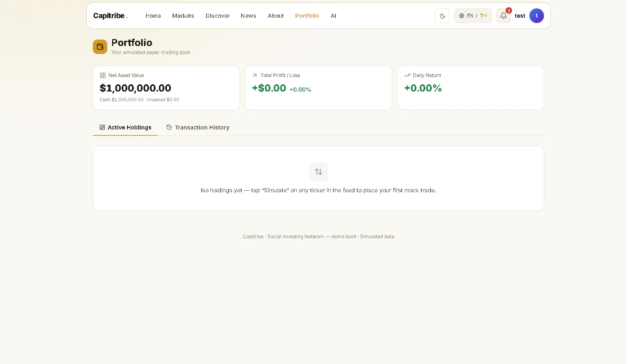Toggle dark mode with the moon icon

442,16
